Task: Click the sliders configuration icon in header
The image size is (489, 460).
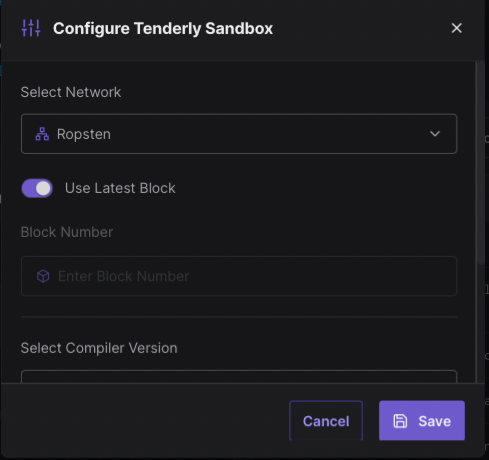Action: [x=31, y=28]
